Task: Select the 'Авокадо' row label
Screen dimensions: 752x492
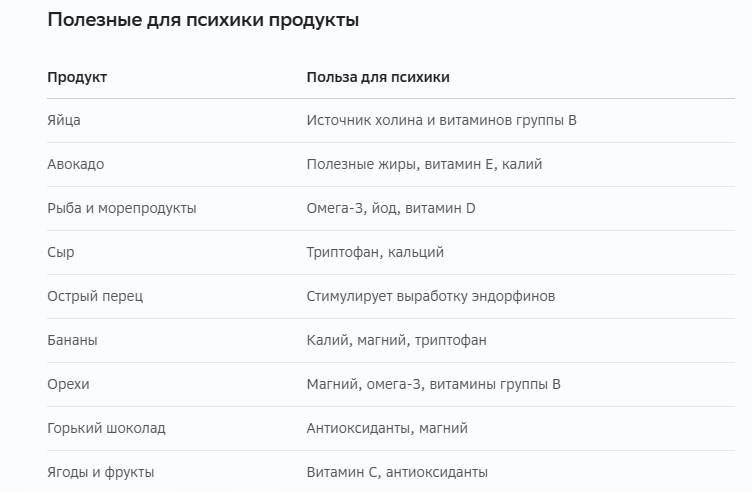Action: [76, 164]
